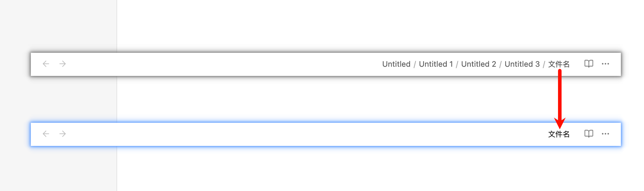Open more options in the gray-shadowed bar
The width and height of the screenshot is (644, 191).
pyautogui.click(x=605, y=64)
